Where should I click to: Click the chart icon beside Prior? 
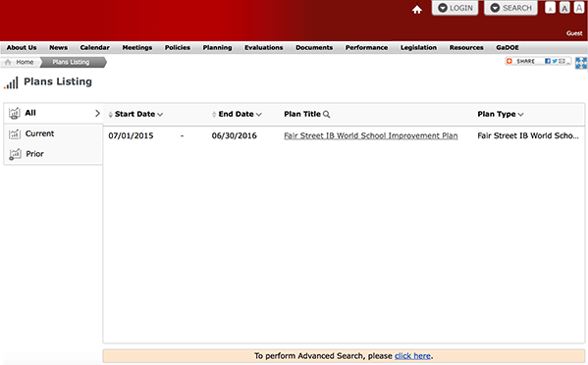tap(15, 154)
